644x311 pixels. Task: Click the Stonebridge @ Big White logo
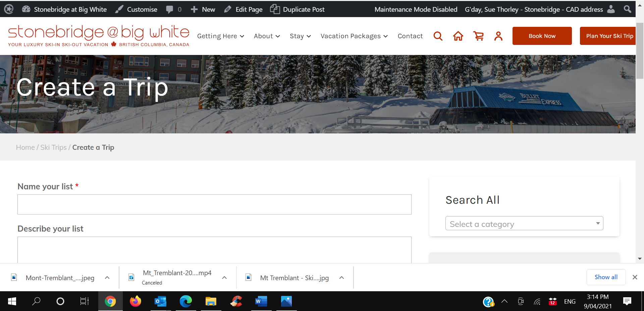tap(99, 36)
